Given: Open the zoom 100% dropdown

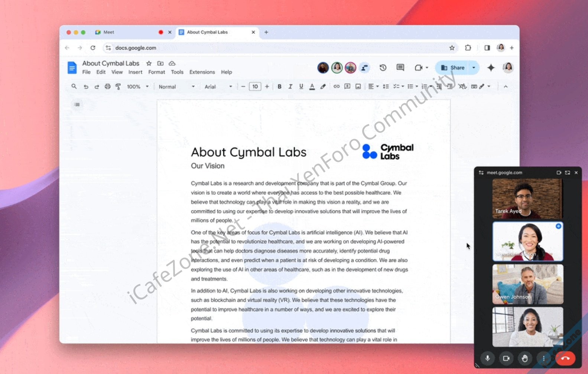Looking at the screenshot, I should click(137, 86).
